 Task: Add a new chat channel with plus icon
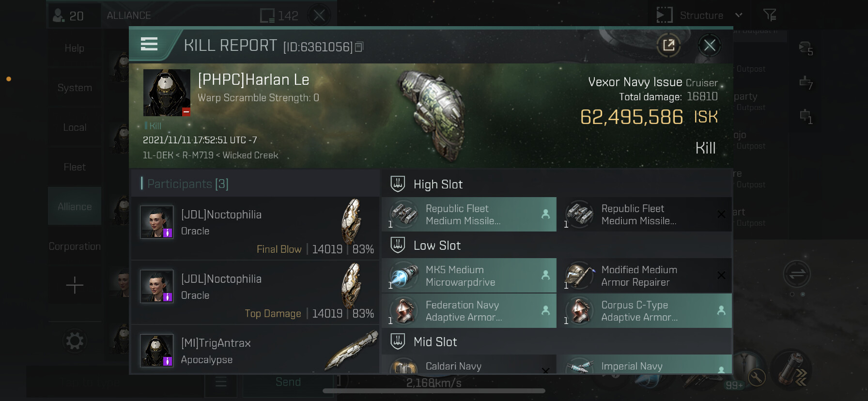(75, 285)
